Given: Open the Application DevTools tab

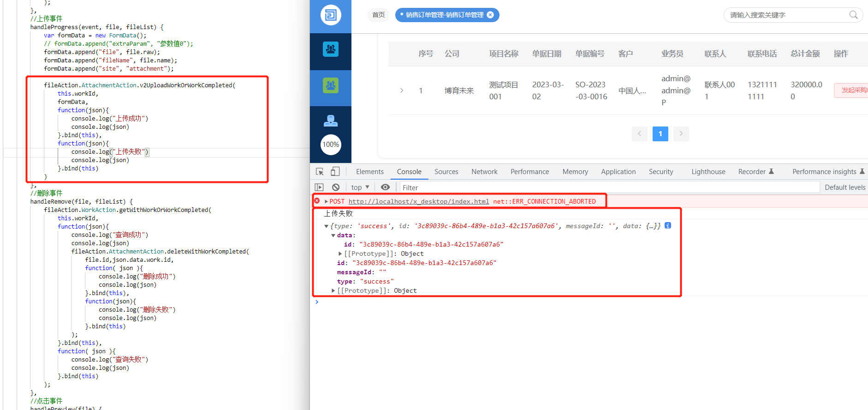Looking at the screenshot, I should tap(618, 172).
